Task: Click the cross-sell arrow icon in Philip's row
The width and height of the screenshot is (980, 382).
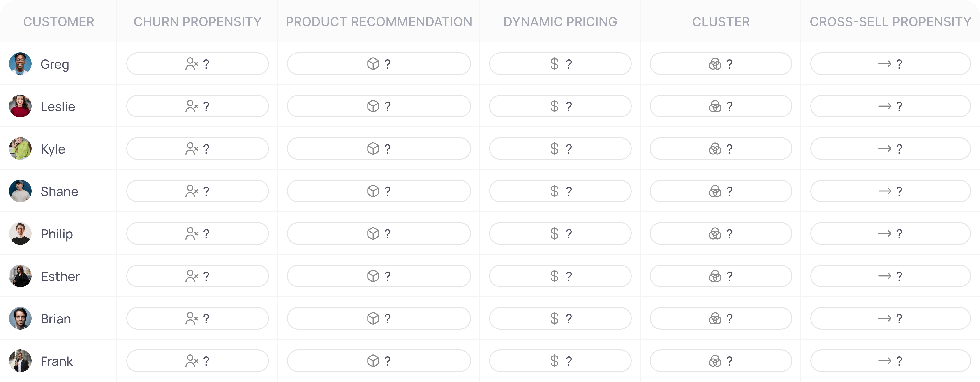Action: (x=885, y=233)
